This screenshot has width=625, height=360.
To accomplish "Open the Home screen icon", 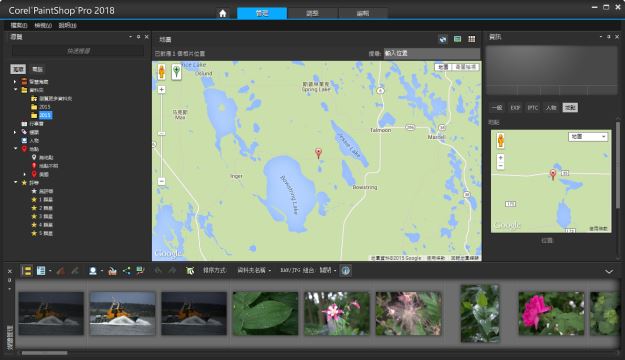I will [223, 14].
